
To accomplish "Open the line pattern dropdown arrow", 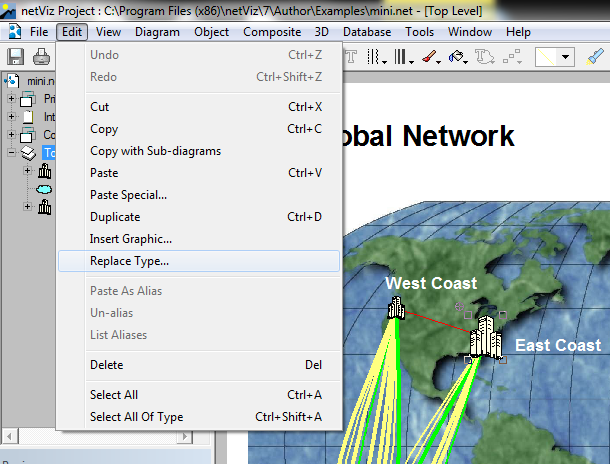I will tap(567, 57).
